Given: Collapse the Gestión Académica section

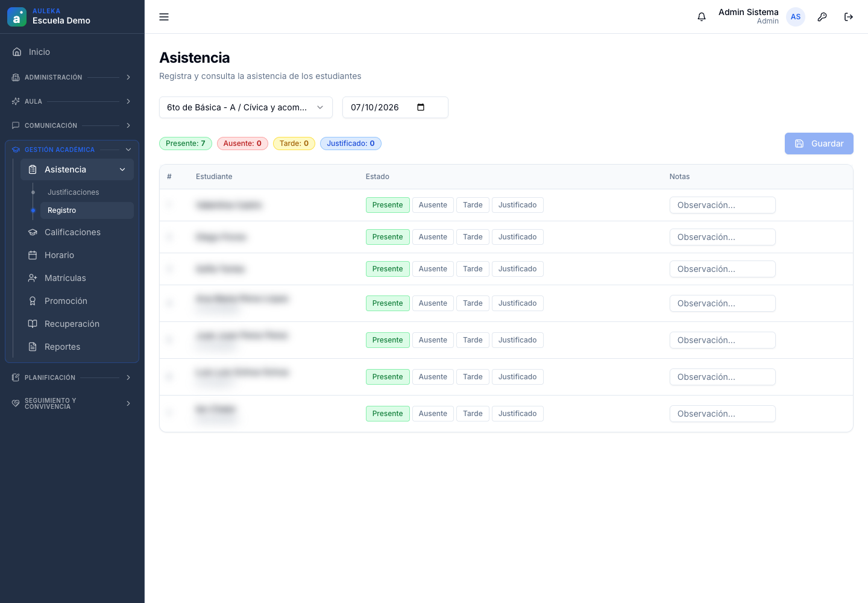Looking at the screenshot, I should point(72,150).
